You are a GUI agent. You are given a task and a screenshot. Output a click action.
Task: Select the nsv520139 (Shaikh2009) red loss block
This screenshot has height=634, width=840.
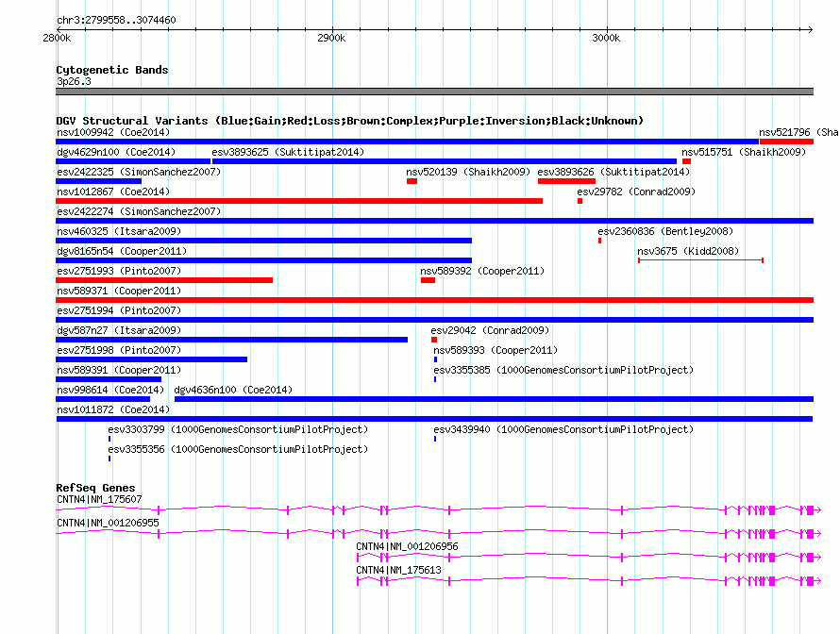[412, 181]
